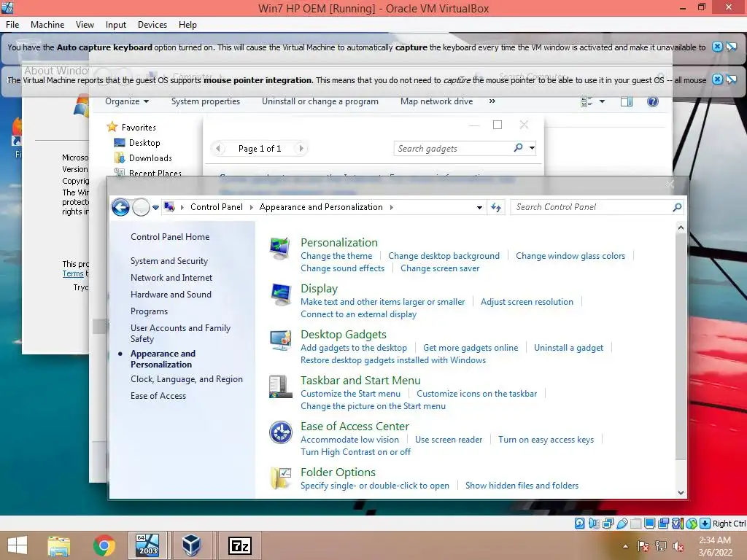
Task: Switch to VirtualBox in host taskbar
Action: coord(191,545)
